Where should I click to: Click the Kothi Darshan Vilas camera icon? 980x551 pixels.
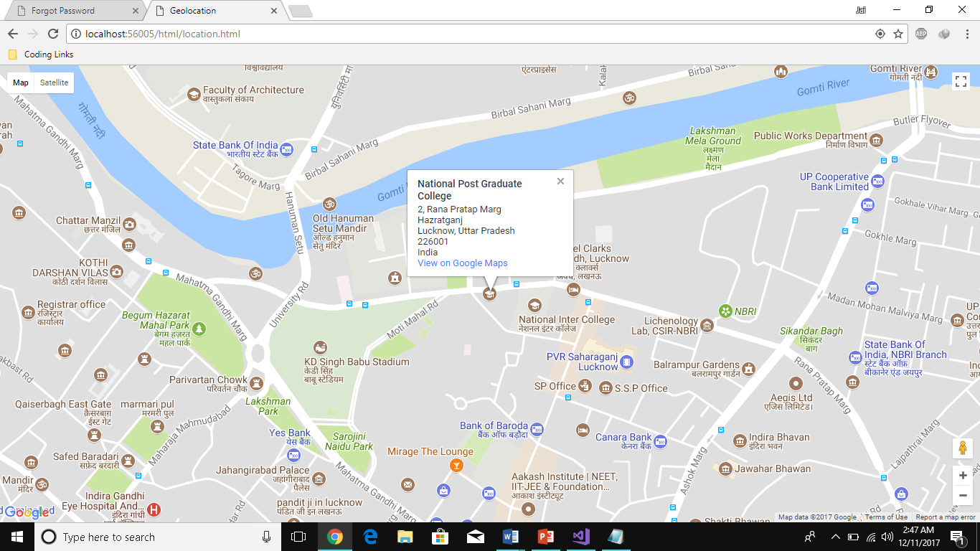pos(116,272)
